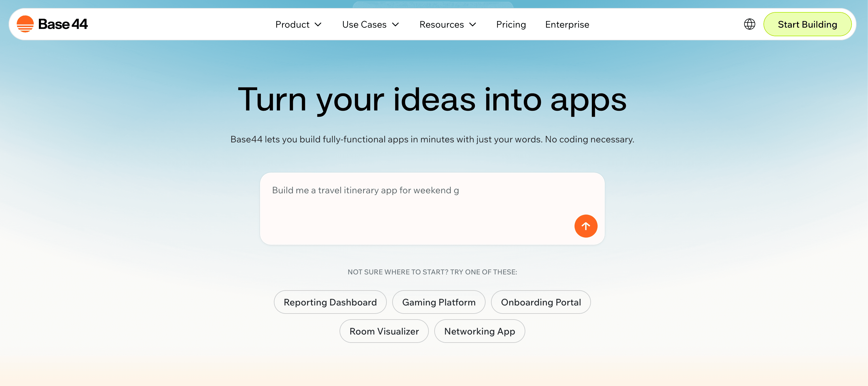Image resolution: width=868 pixels, height=386 pixels.
Task: Open the Product menu
Action: pos(292,24)
